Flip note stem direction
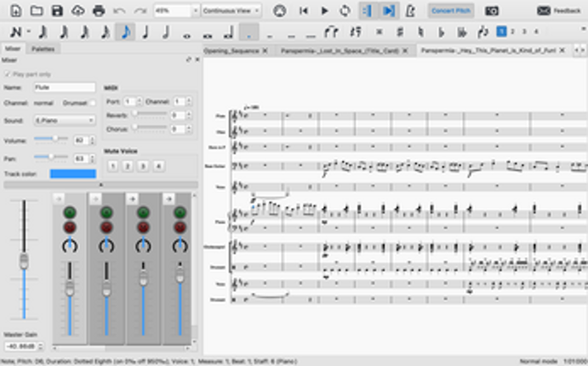Viewport: 588px width, 366px height. 483,31
